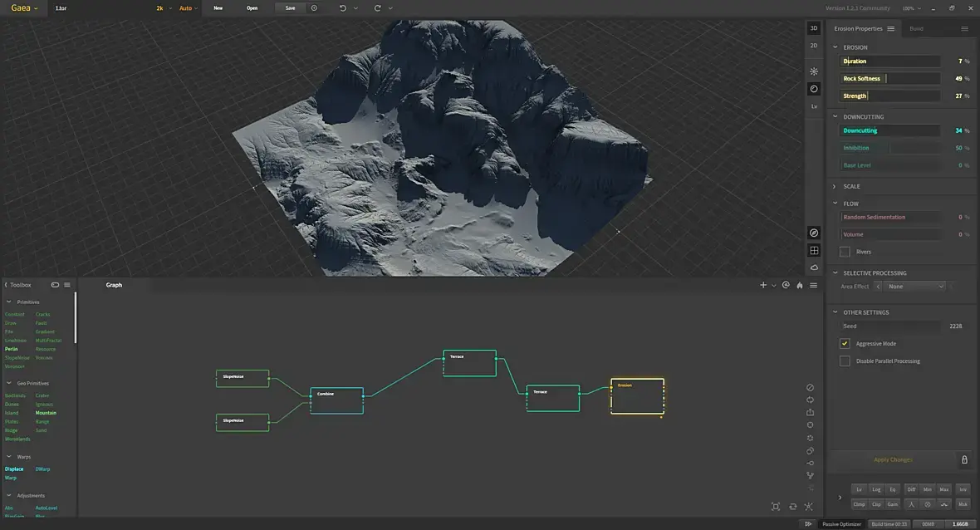Click the undo arrow icon
The image size is (980, 530).
(x=343, y=8)
